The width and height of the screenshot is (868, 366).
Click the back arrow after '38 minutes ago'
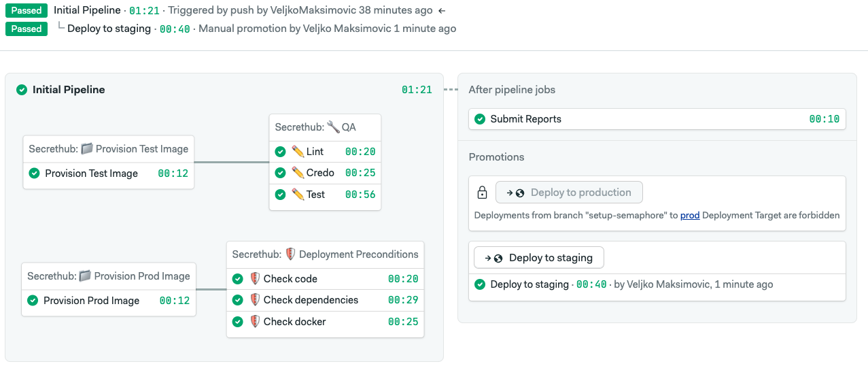pyautogui.click(x=442, y=11)
